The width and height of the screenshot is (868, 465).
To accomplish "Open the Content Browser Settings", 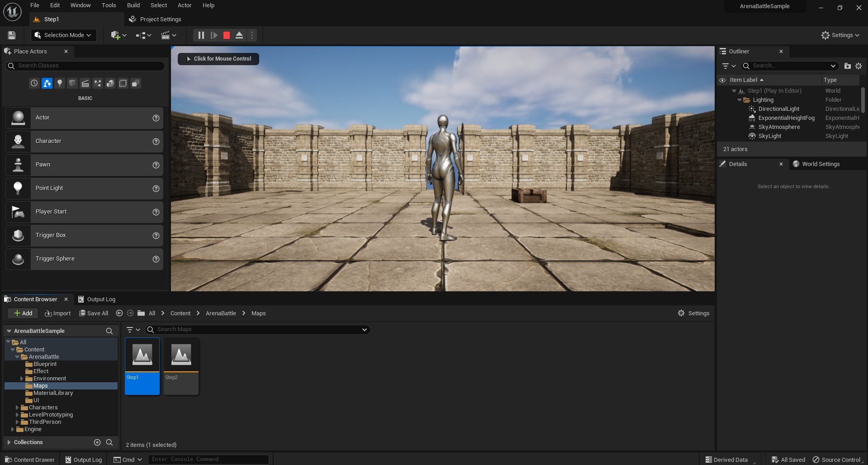I will [693, 313].
